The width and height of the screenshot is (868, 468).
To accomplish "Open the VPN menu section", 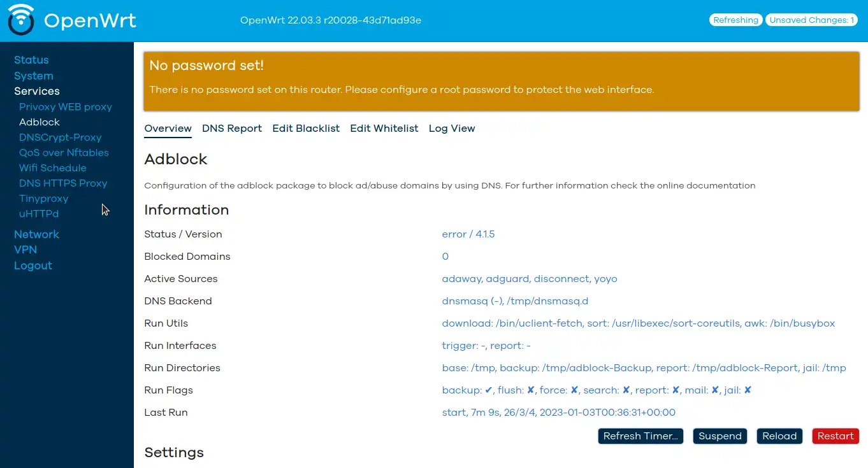I will pos(25,250).
